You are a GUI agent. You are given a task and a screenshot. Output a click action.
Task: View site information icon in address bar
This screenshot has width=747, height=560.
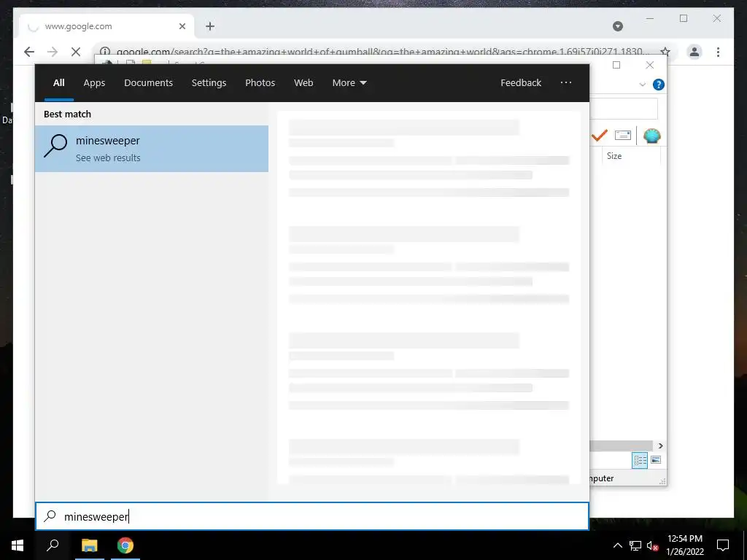click(105, 52)
